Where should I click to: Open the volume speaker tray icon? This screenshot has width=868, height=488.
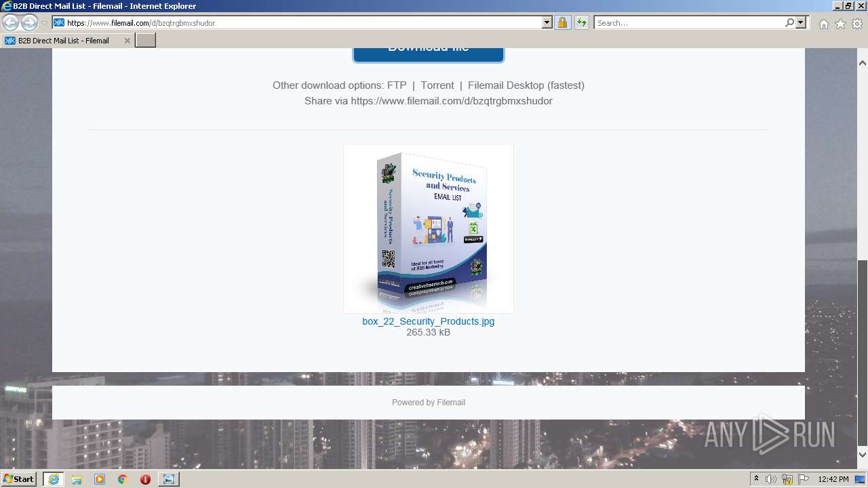[x=771, y=479]
